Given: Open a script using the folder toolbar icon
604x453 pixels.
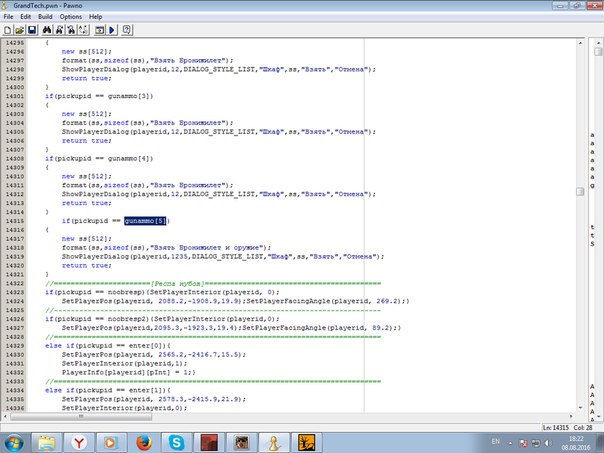Looking at the screenshot, I should (x=19, y=30).
